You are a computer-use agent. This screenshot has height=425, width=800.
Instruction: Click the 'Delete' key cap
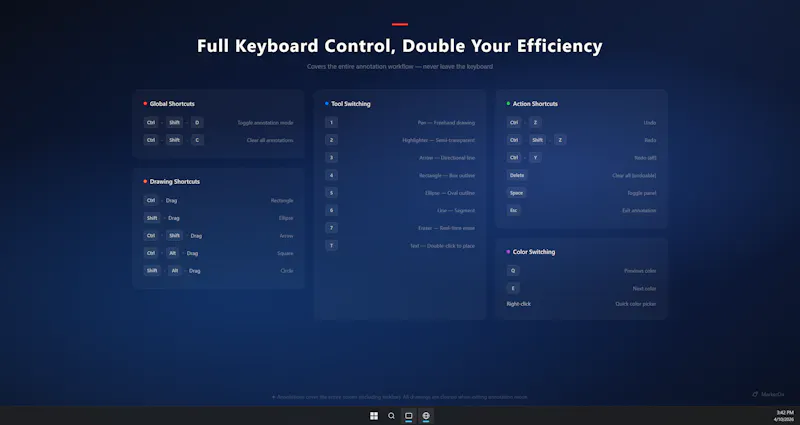517,176
